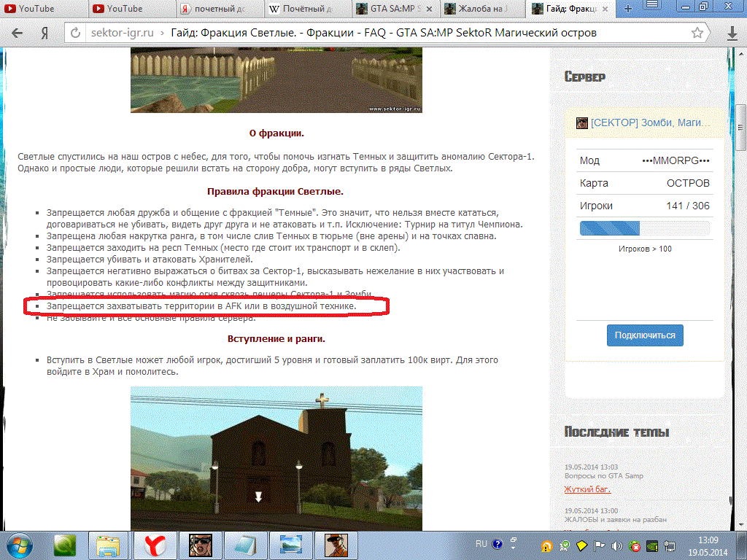The width and height of the screenshot is (747, 560).
Task: Switch to Yandex Browser in the taskbar
Action: 155,545
